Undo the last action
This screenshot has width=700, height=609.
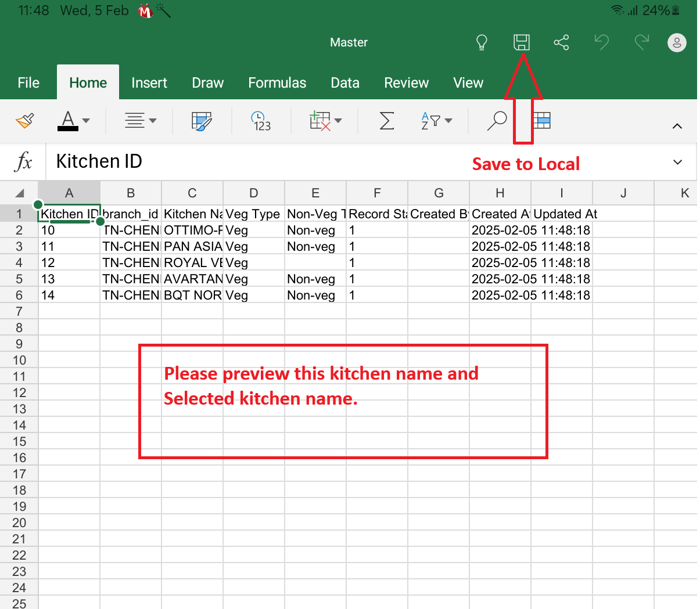pos(601,42)
